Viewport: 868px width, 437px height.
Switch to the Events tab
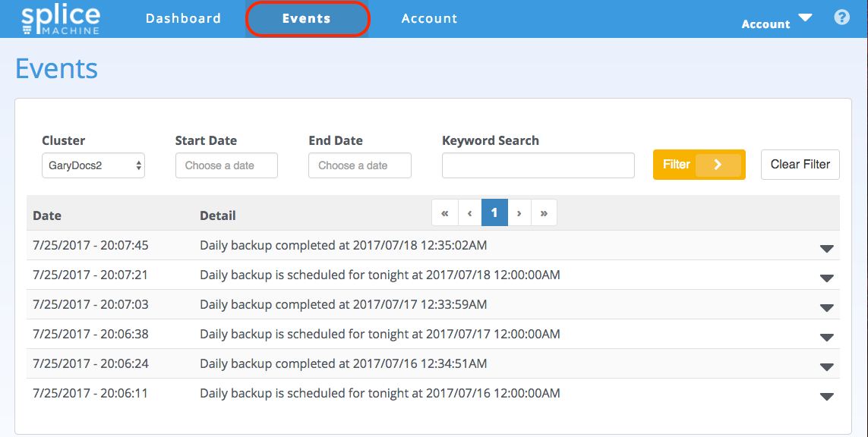click(x=307, y=18)
